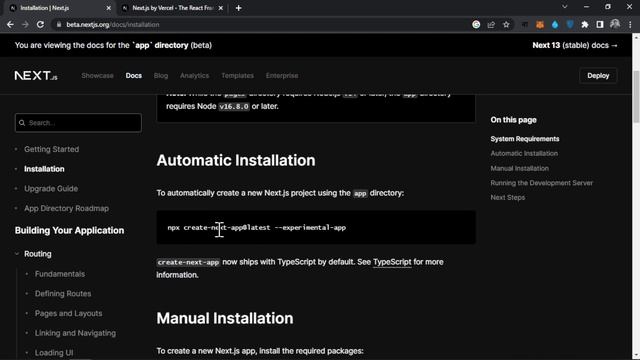The width and height of the screenshot is (640, 360).
Task: Jump to Manual Installation in page outline
Action: [x=520, y=168]
